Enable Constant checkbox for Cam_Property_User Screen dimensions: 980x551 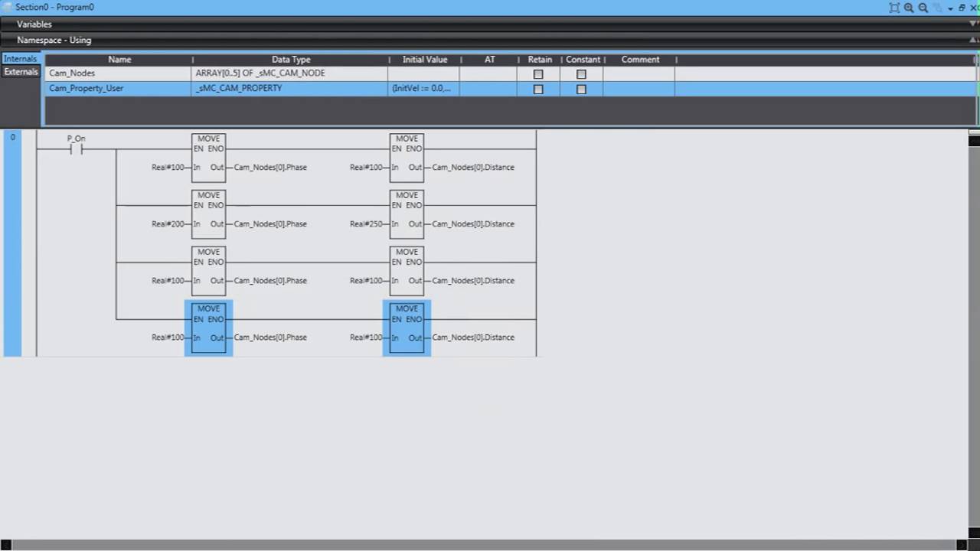click(581, 89)
